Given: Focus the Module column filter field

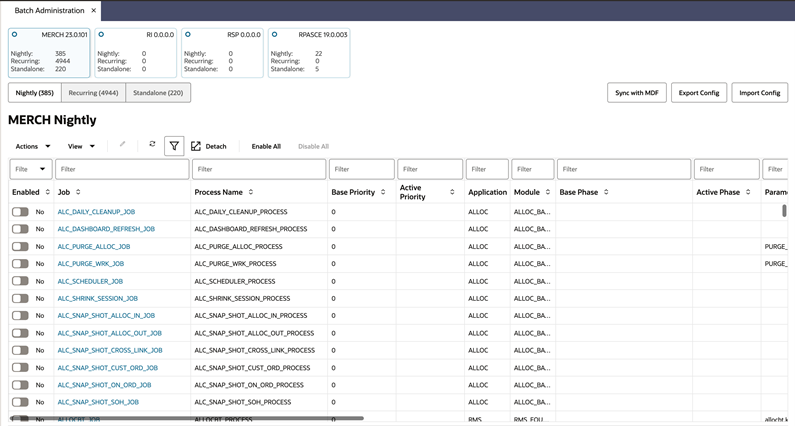Looking at the screenshot, I should 533,169.
